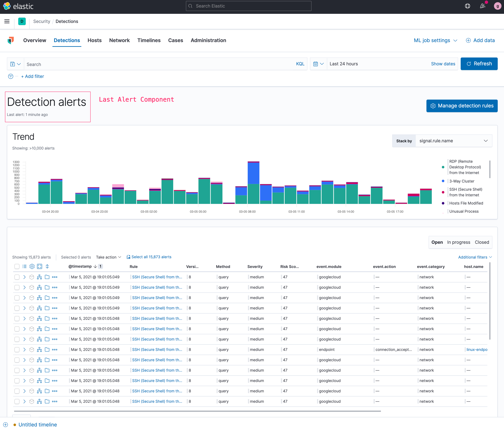The width and height of the screenshot is (504, 431).
Task: Expand details of the first alert row
Action: coord(24,277)
